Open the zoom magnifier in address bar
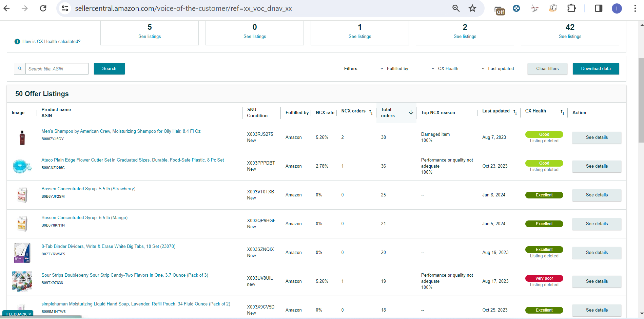 click(x=456, y=8)
